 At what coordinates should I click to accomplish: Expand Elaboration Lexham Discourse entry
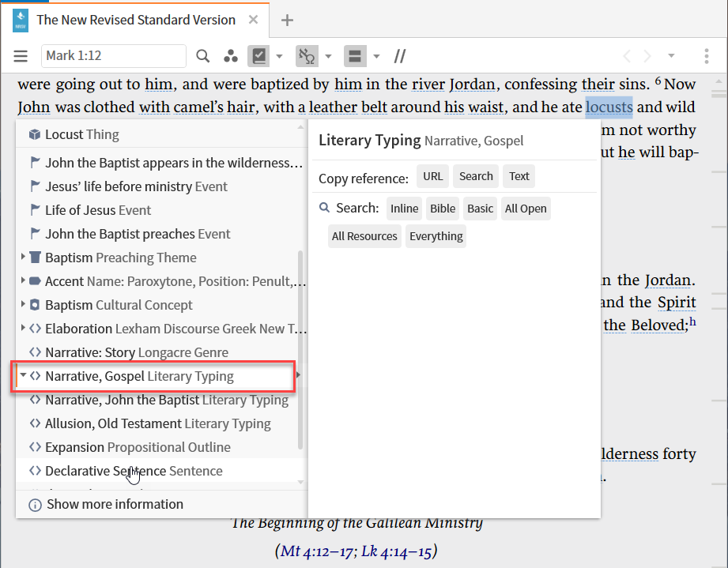pyautogui.click(x=23, y=328)
